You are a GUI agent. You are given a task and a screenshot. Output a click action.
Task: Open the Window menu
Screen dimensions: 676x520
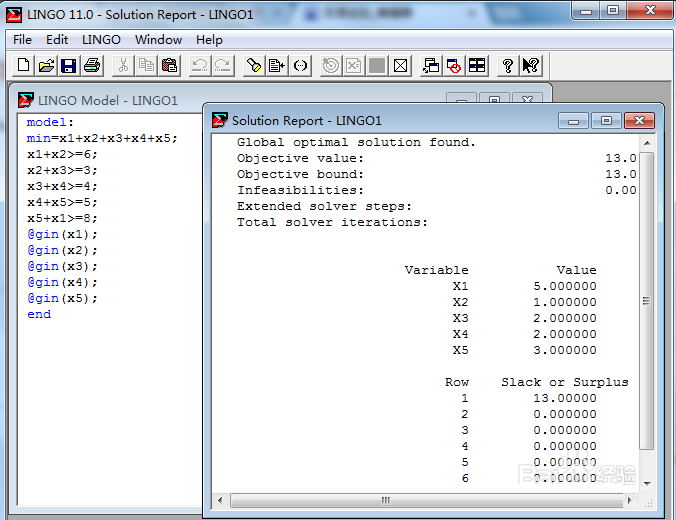coord(158,40)
